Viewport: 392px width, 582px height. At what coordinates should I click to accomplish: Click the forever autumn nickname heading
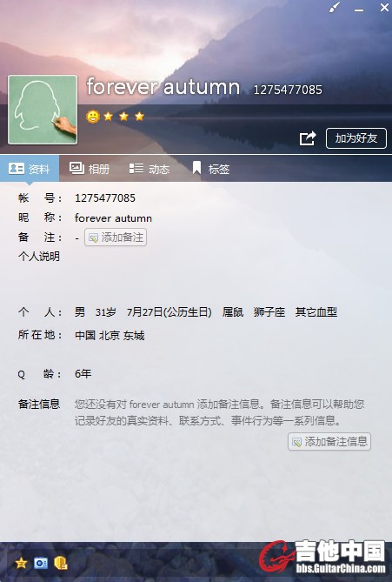pyautogui.click(x=163, y=87)
